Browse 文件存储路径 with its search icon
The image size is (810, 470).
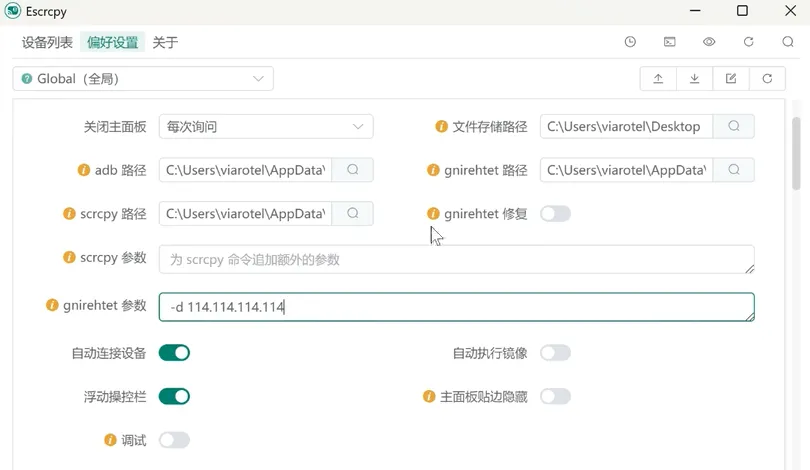click(734, 127)
